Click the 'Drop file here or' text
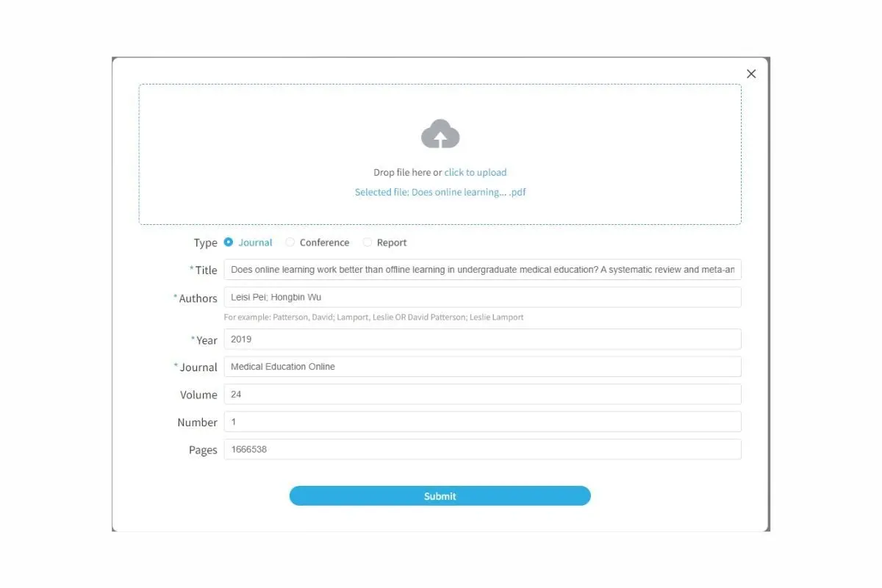882x588 pixels. (x=407, y=173)
